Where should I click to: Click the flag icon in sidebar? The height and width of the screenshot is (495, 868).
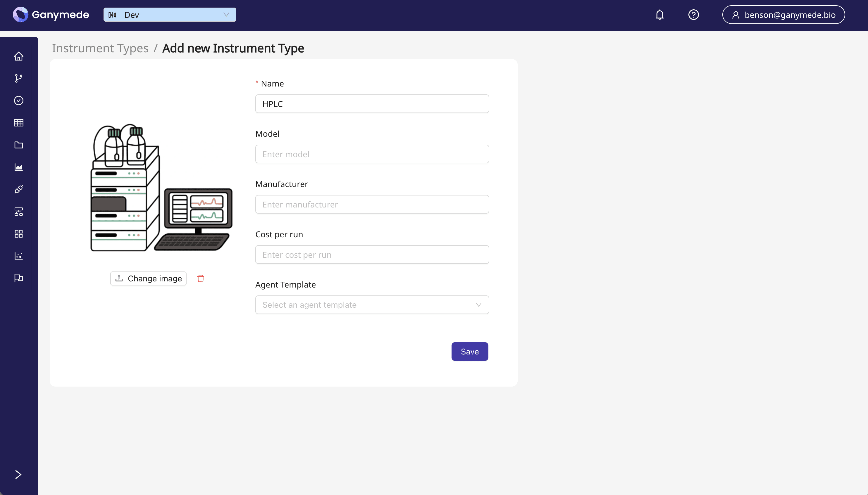(x=19, y=278)
